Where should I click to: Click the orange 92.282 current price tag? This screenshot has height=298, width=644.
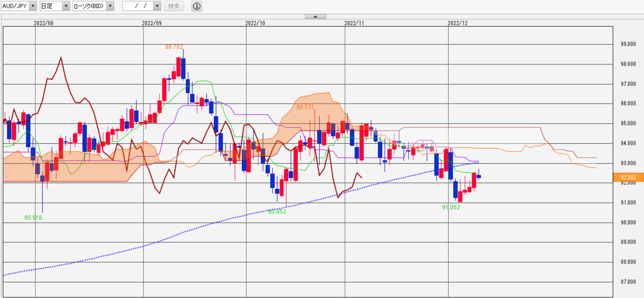(x=628, y=177)
